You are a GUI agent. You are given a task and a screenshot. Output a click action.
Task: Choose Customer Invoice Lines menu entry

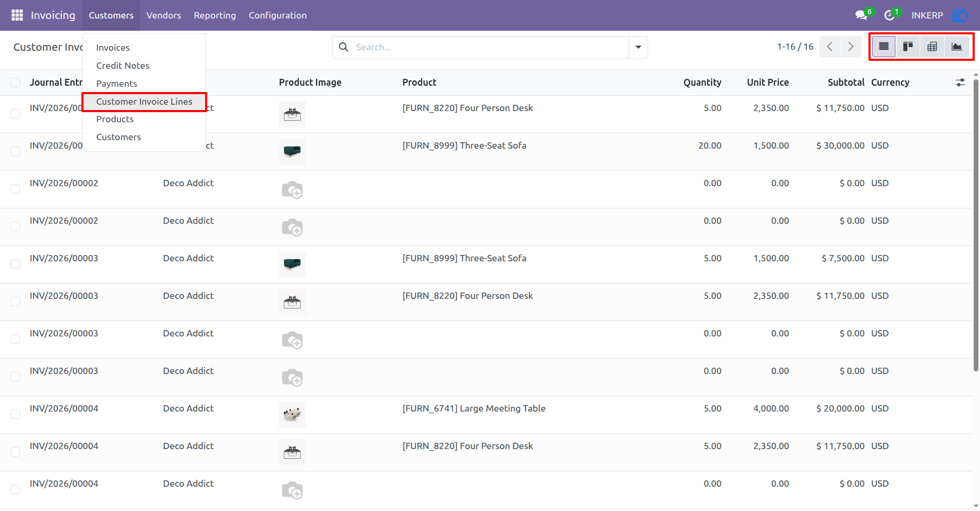tap(144, 102)
